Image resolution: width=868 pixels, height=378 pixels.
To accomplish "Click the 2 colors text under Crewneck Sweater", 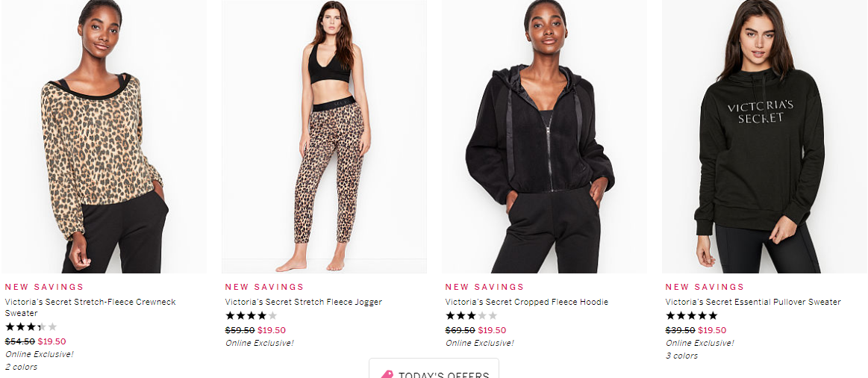I will [x=22, y=367].
